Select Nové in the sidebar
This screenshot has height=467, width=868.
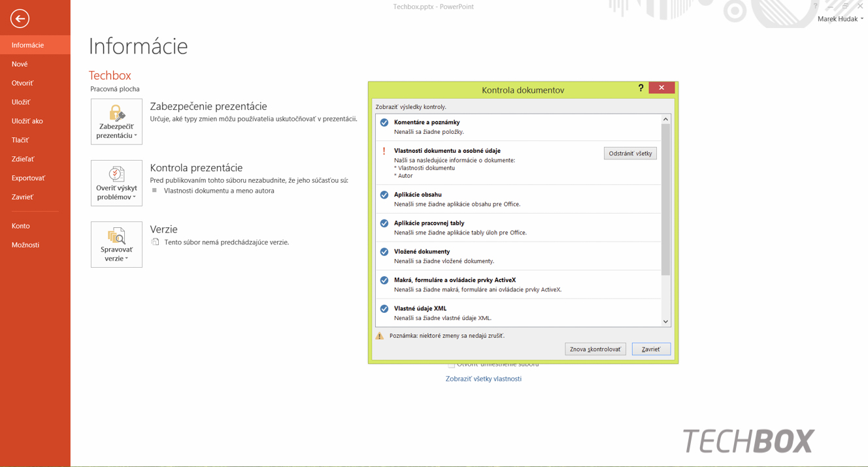[35, 64]
